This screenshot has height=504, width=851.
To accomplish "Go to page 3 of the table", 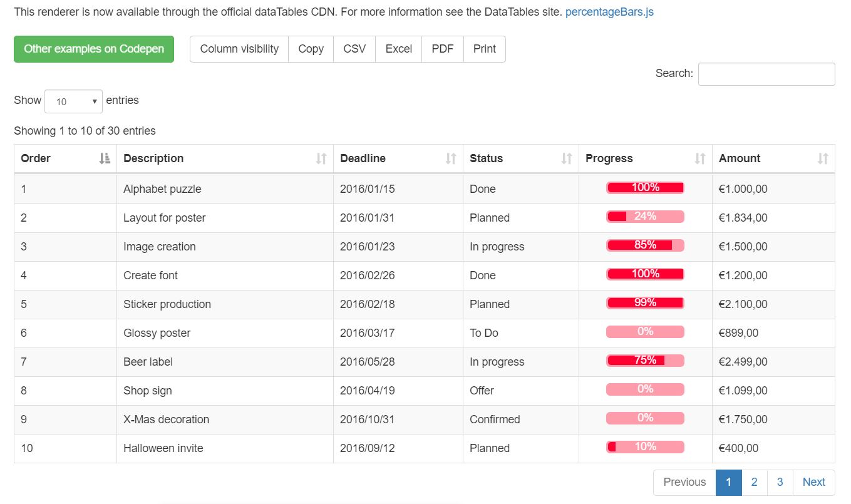I will [x=780, y=482].
